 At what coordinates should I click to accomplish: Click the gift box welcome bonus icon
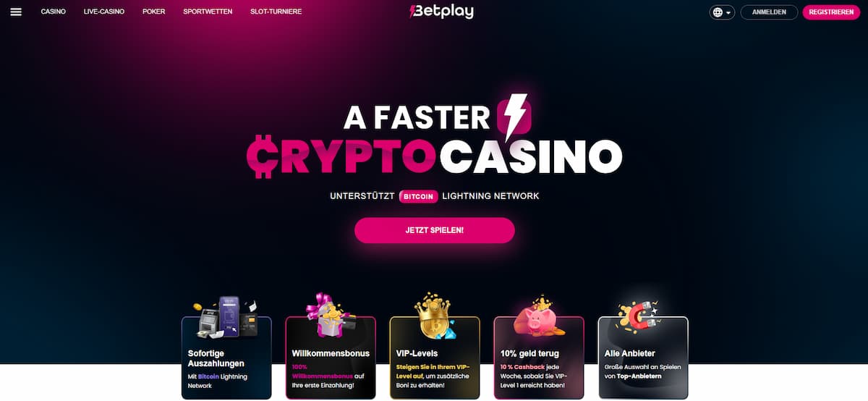[x=329, y=315]
